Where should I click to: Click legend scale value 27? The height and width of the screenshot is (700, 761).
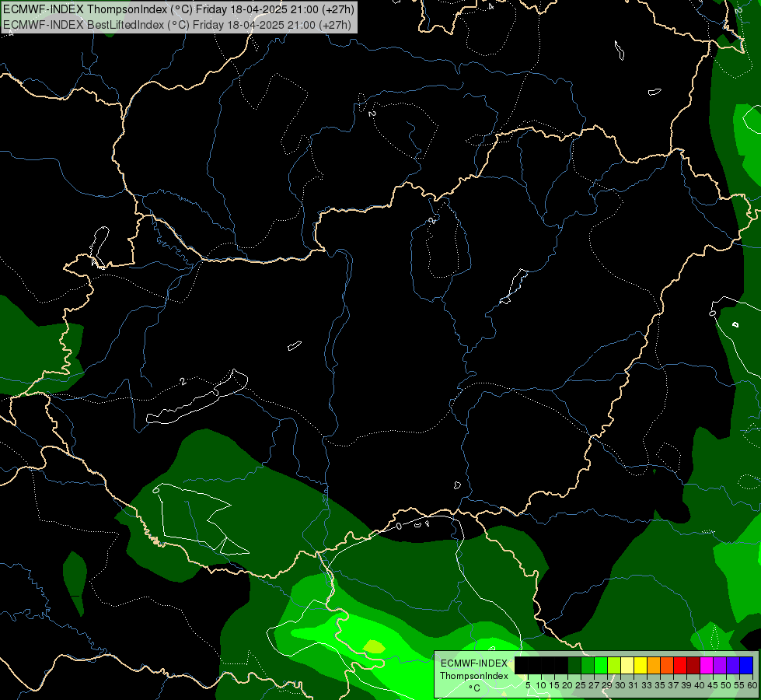click(594, 685)
